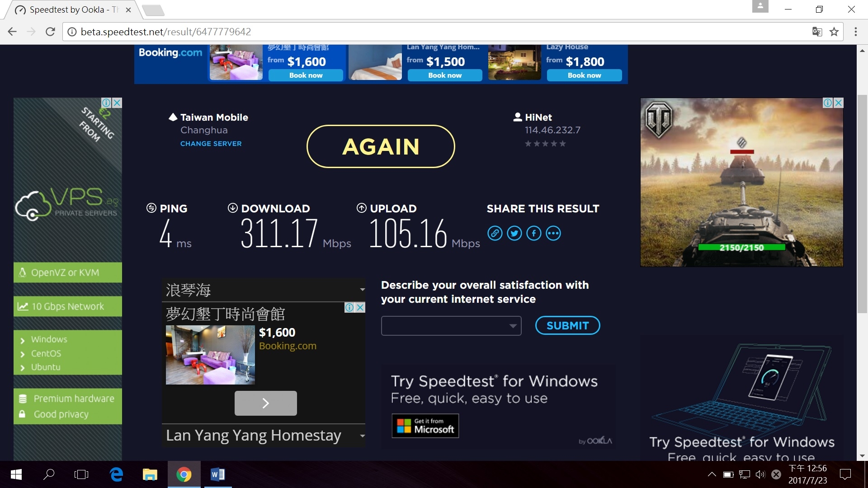Click the taskbar clock 12:56

(808, 474)
